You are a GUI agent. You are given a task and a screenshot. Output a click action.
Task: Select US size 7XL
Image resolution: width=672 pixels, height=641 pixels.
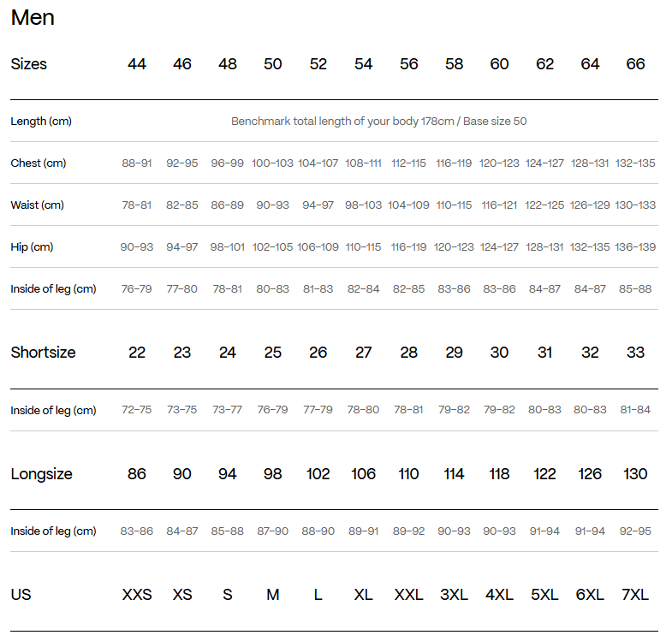click(x=635, y=595)
